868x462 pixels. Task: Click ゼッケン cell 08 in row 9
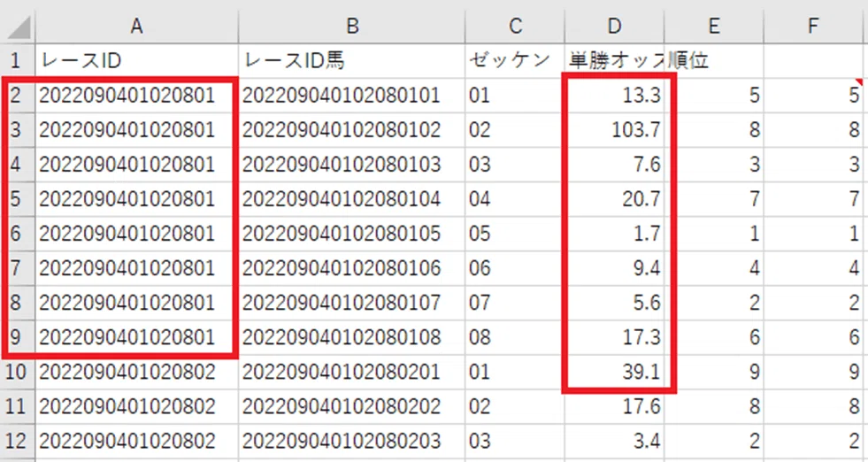coord(515,337)
